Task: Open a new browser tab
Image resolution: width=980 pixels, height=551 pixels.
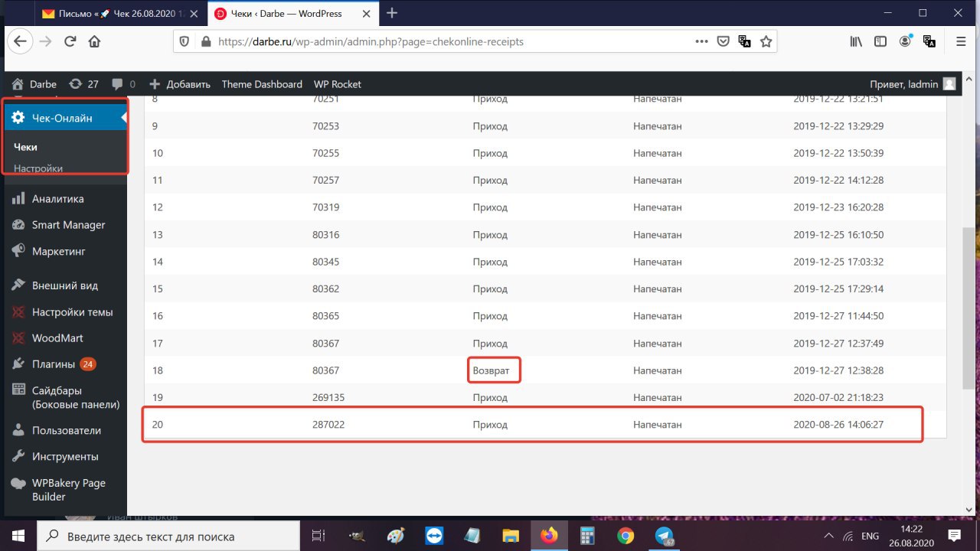Action: [x=392, y=13]
